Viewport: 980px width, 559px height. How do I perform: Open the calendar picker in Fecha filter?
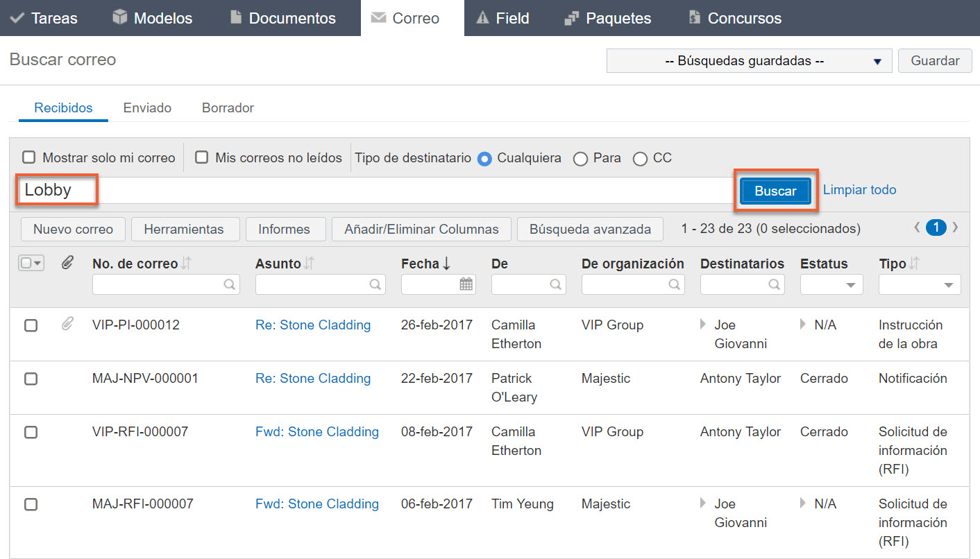466,284
